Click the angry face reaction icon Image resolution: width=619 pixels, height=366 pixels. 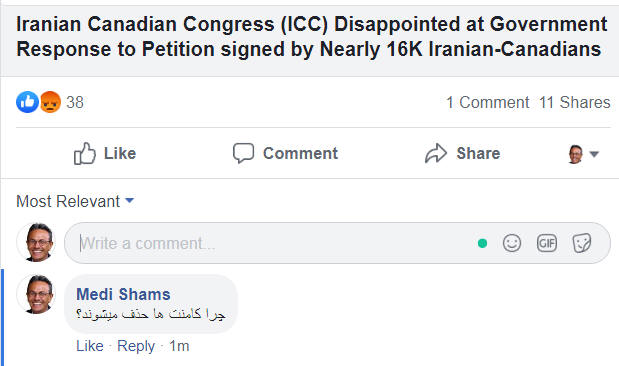point(51,102)
